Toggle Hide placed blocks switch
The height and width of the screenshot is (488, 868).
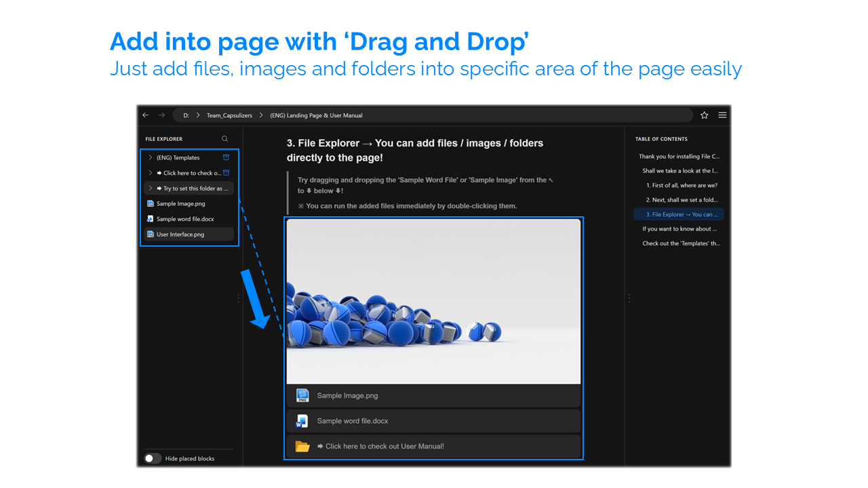153,459
